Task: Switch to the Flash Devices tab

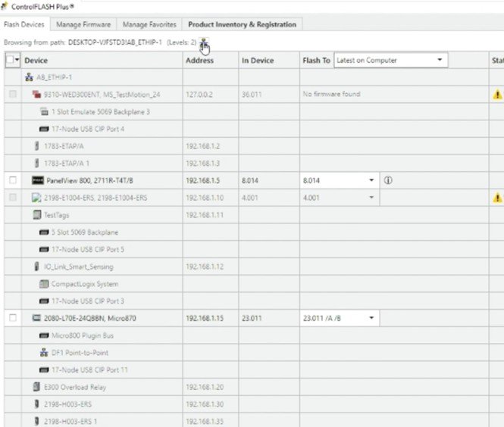Action: click(x=24, y=24)
